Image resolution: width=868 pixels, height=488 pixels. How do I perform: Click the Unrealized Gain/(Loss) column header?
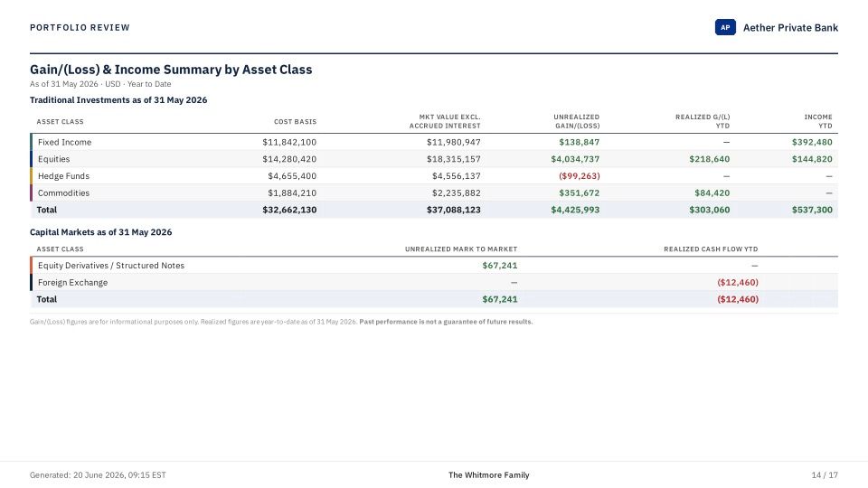pos(576,121)
